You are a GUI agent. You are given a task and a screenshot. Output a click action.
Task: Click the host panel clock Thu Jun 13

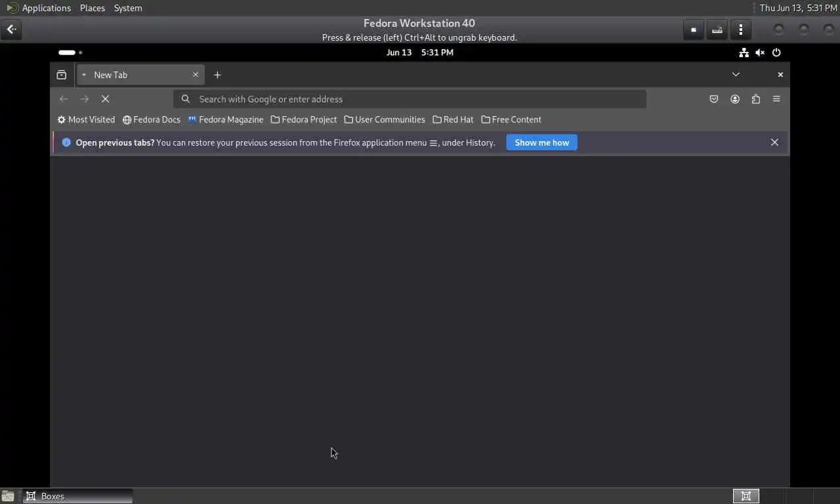coord(798,8)
